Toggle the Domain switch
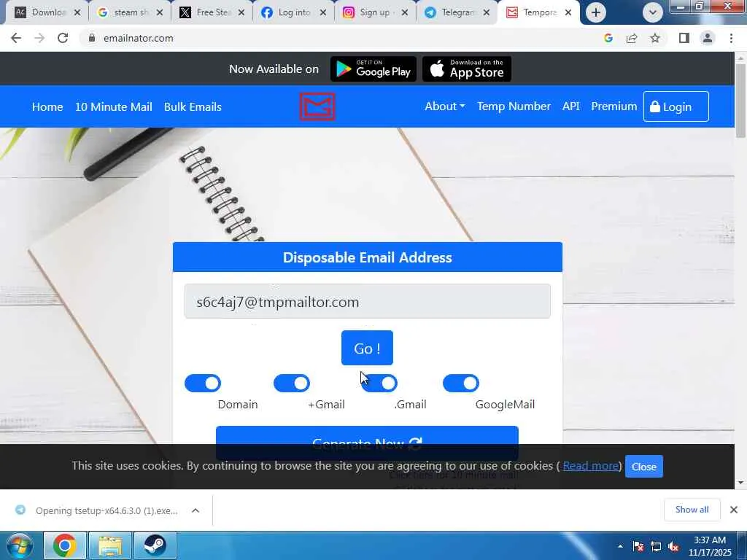 click(203, 384)
